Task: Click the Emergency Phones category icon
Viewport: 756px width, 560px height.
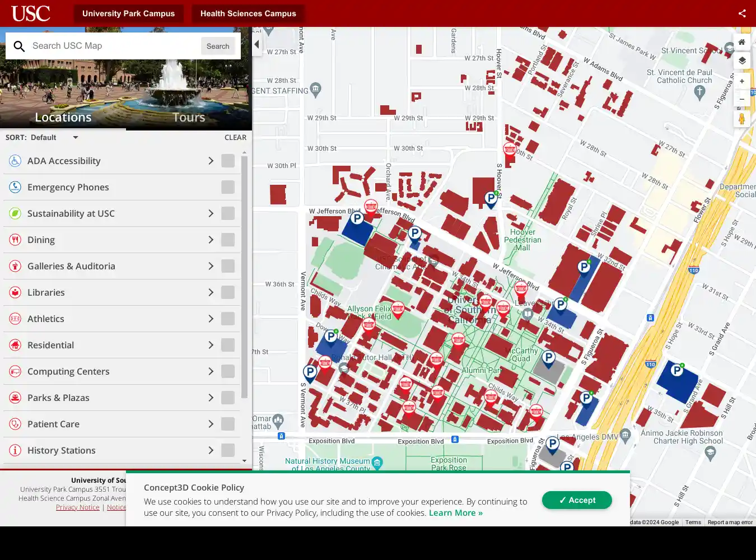Action: [15, 187]
